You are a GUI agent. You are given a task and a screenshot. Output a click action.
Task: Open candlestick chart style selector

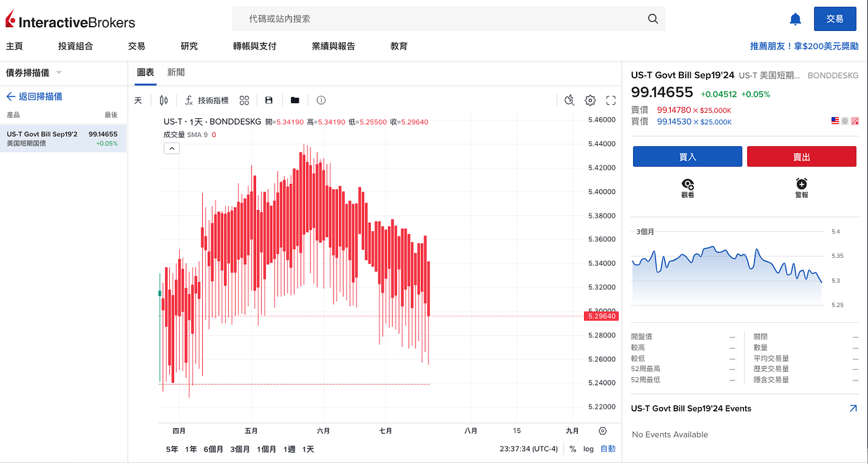[164, 100]
